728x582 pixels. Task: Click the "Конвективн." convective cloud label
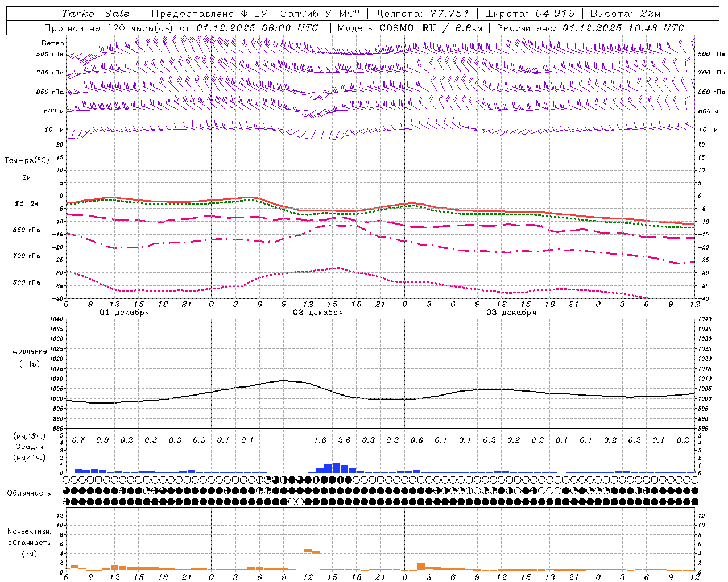(x=30, y=531)
